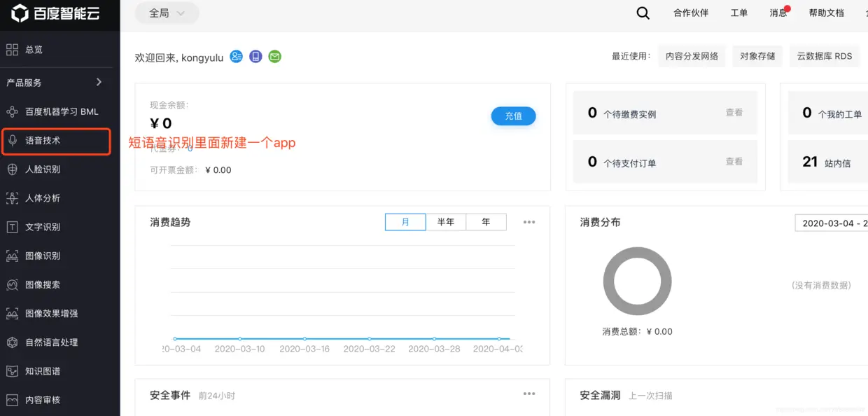Image resolution: width=868 pixels, height=416 pixels.
Task: Keep 月 view selected on consumption trend
Action: point(405,221)
